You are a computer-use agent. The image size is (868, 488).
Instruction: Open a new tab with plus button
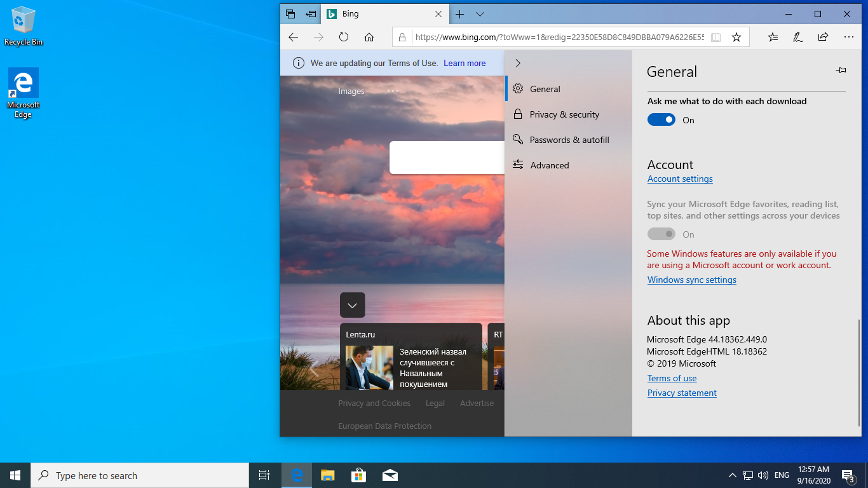(x=460, y=14)
